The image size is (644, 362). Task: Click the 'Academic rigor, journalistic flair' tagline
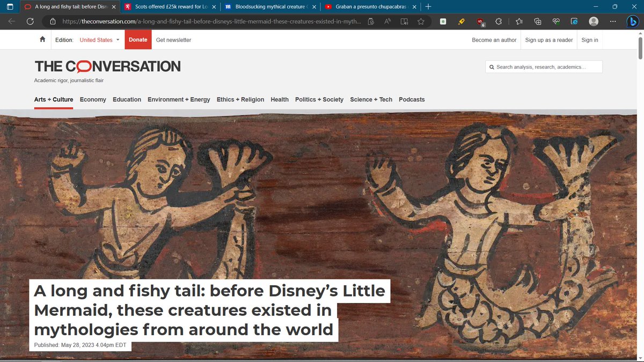tap(69, 80)
